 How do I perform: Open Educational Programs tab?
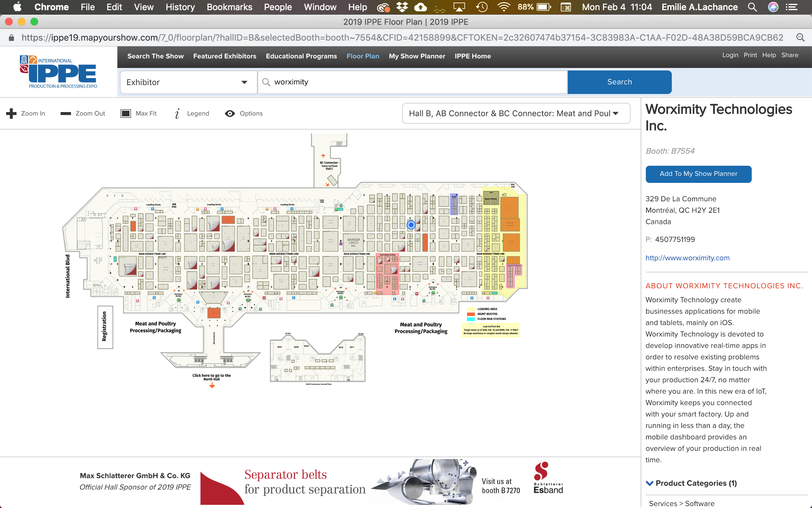[301, 56]
